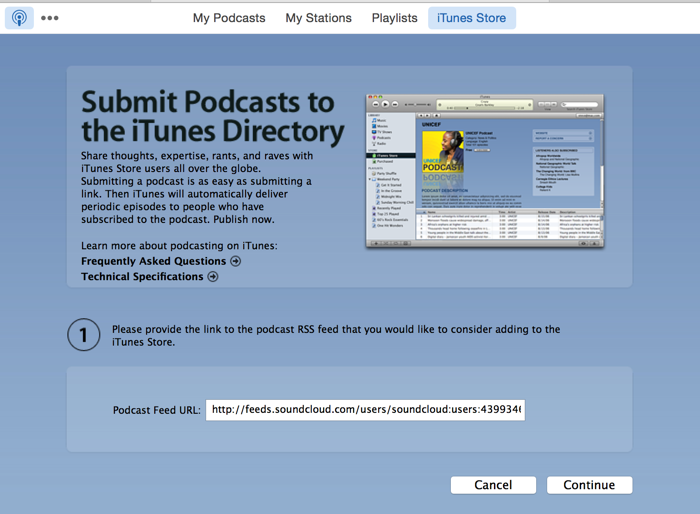This screenshot has width=700, height=514.
Task: Click the Continue button
Action: [589, 485]
